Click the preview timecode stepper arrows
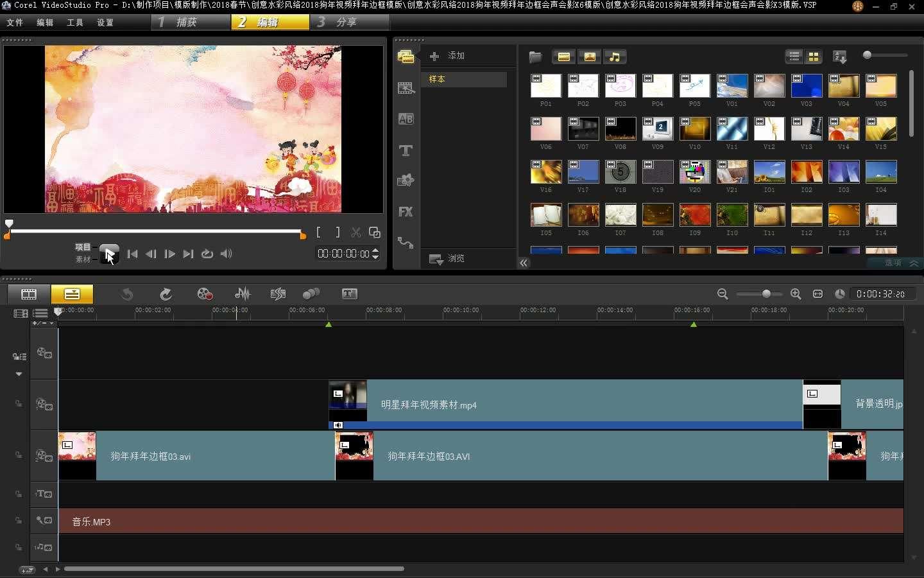This screenshot has width=924, height=578. [x=375, y=254]
